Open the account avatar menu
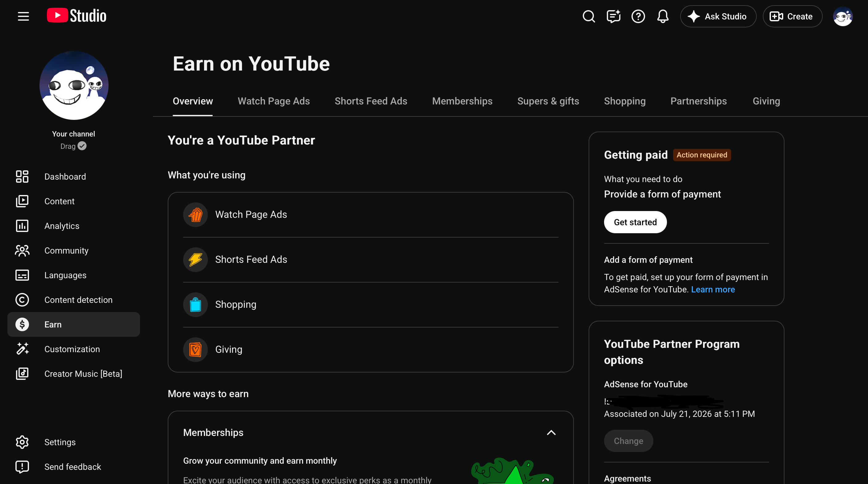Screen dimensions: 868x484 point(843,16)
